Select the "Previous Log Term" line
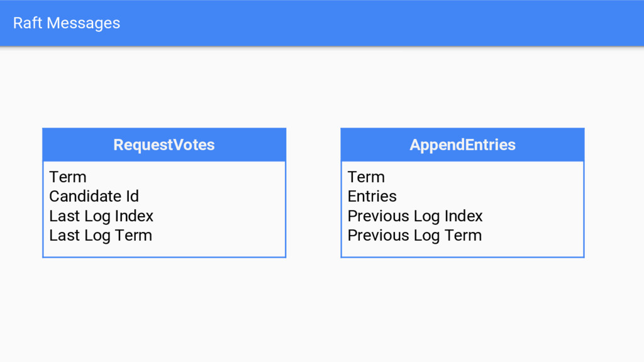This screenshot has height=362, width=644. pos(414,236)
